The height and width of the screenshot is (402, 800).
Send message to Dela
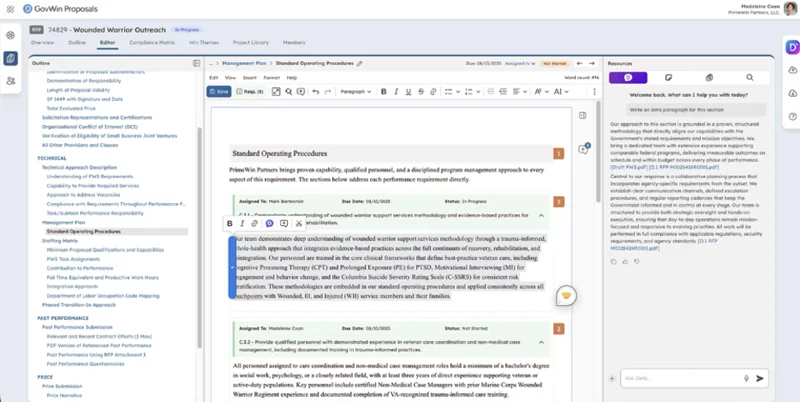point(760,378)
